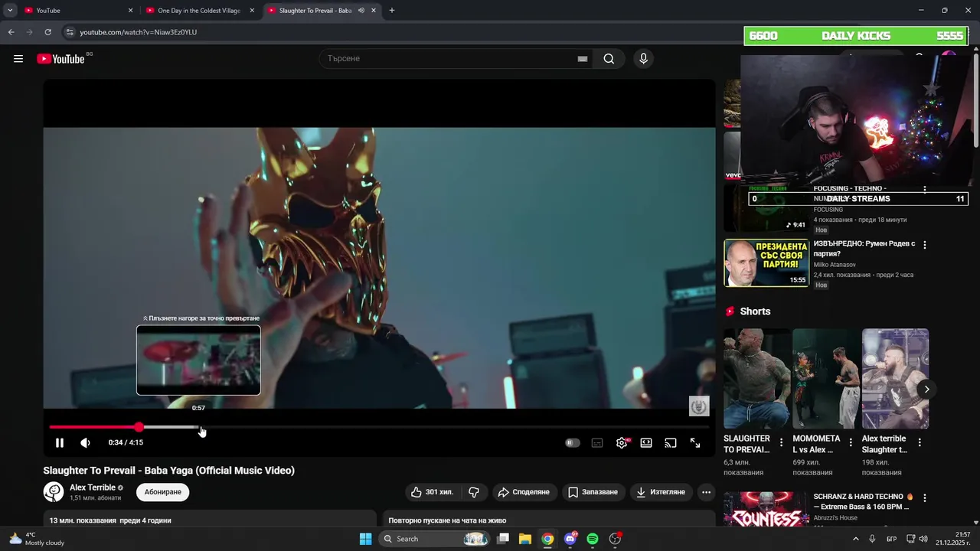Toggle subtitles in the video player

pyautogui.click(x=597, y=442)
